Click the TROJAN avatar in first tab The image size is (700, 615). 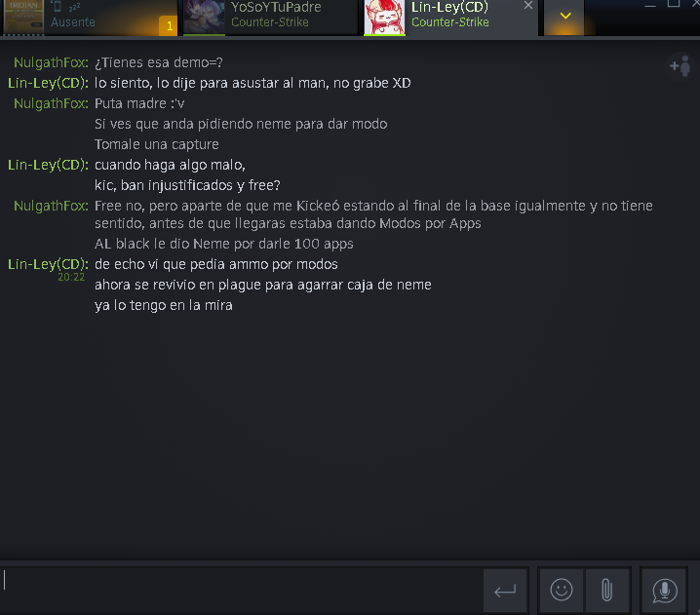coord(23,17)
